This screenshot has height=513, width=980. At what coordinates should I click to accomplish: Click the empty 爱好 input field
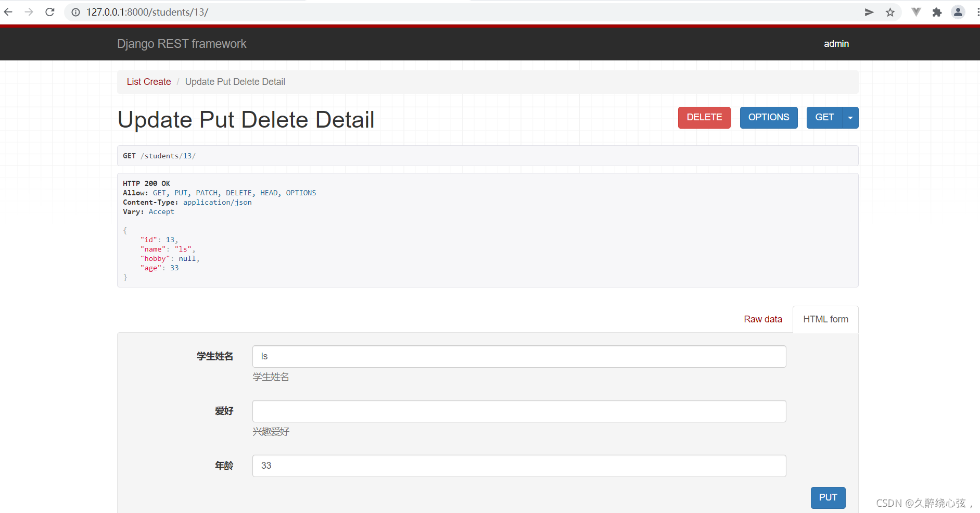(519, 411)
